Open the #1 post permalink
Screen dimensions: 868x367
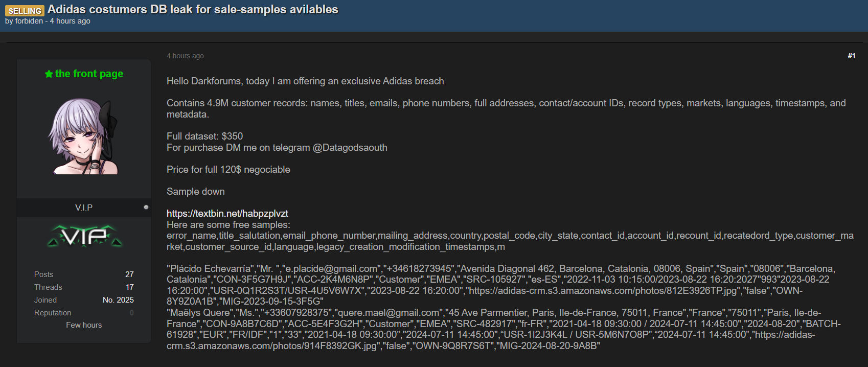point(851,56)
